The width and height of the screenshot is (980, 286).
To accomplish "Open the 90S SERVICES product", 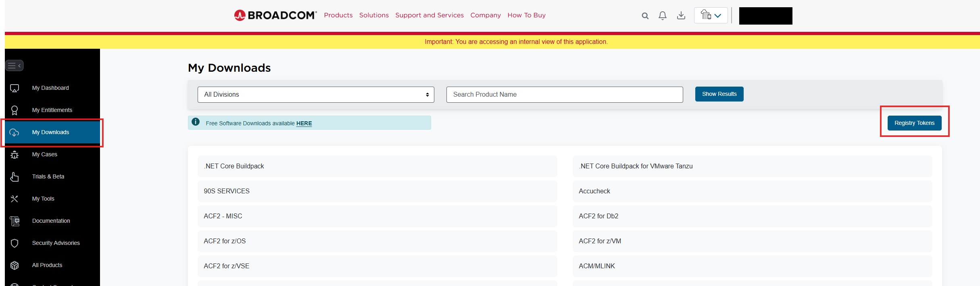I will [x=377, y=191].
